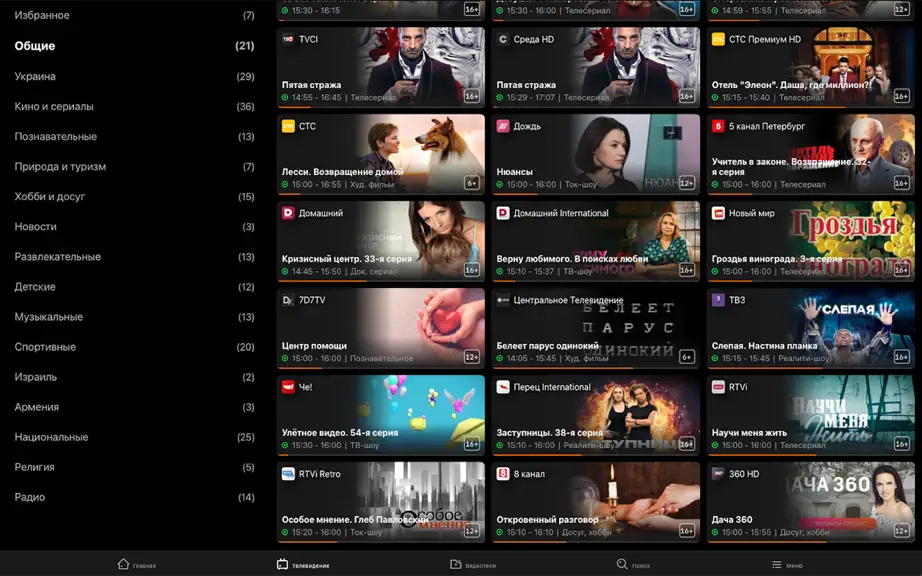Viewport: 922px width, 576px height.
Task: Click the TVCI channel logo
Action: (288, 39)
